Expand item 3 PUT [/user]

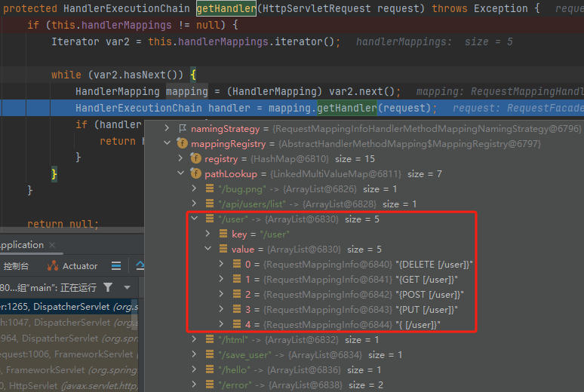click(x=221, y=309)
